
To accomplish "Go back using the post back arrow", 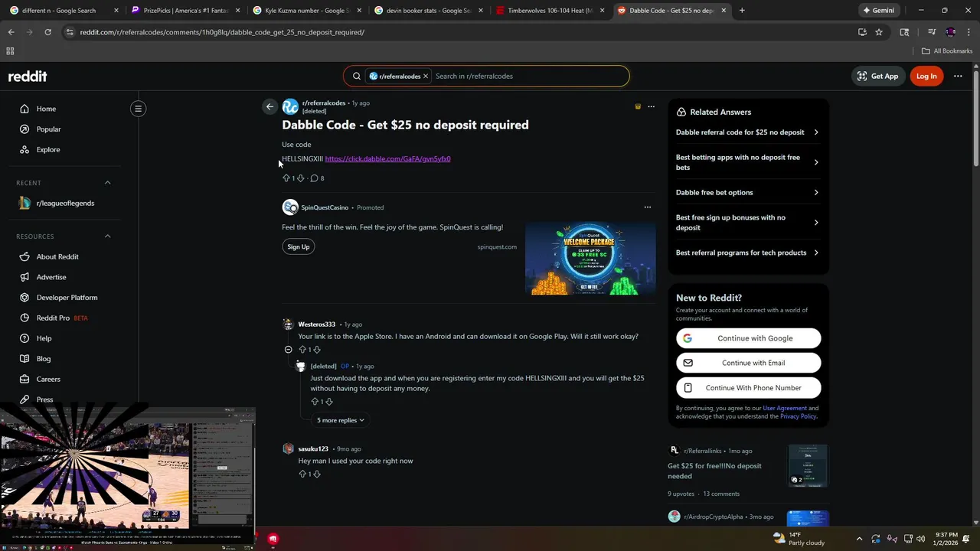I will click(269, 107).
